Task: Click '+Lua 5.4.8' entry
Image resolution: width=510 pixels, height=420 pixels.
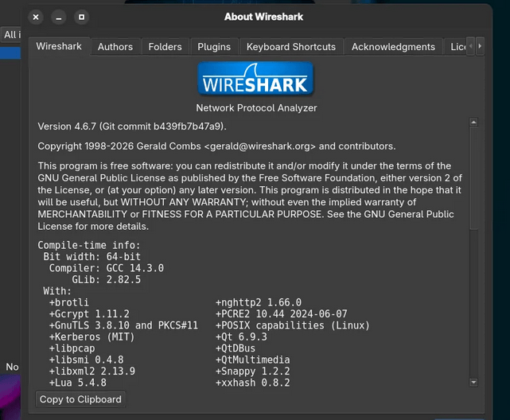Action: click(78, 383)
